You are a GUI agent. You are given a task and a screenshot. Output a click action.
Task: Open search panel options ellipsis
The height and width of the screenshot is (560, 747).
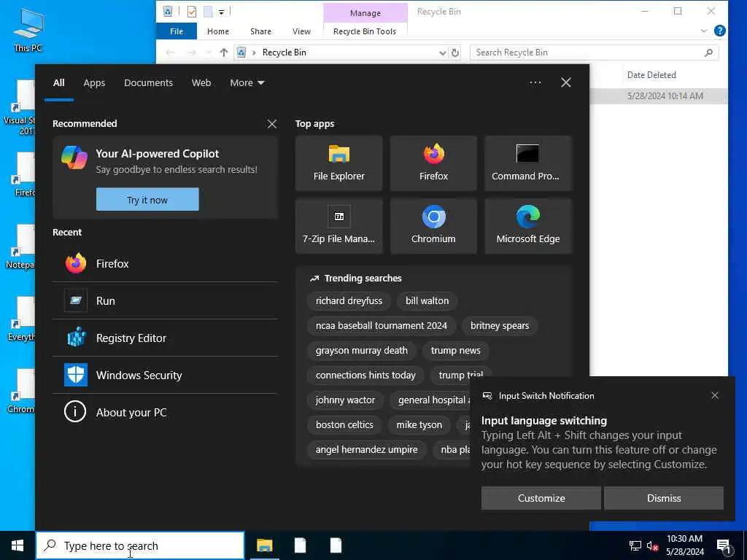coord(535,82)
